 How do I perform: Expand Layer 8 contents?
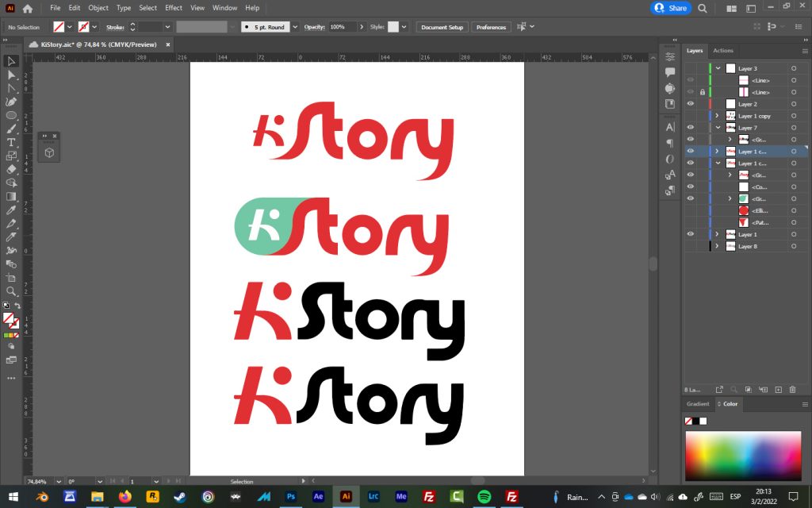click(718, 246)
